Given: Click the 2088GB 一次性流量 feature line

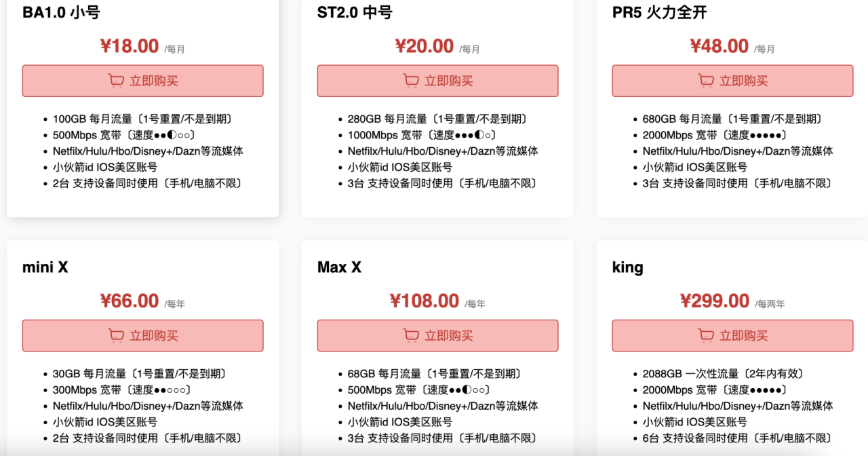Looking at the screenshot, I should [x=723, y=373].
